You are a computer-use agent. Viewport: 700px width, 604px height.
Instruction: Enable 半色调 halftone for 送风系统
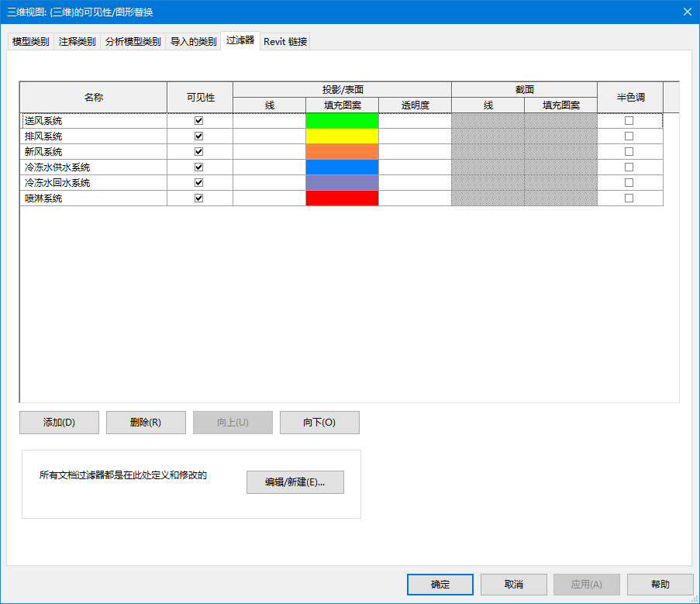pyautogui.click(x=629, y=120)
